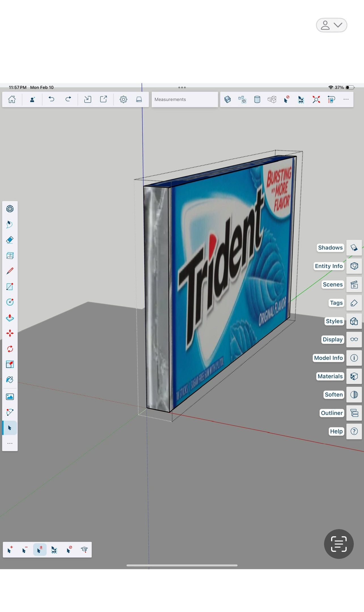Undo the last action
Image resolution: width=364 pixels, height=612 pixels.
[x=51, y=99]
